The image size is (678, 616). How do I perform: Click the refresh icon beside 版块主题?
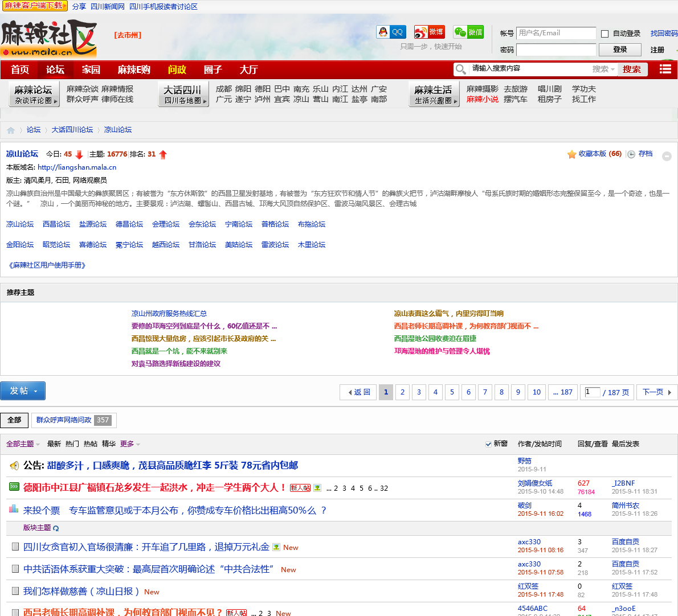tap(56, 528)
